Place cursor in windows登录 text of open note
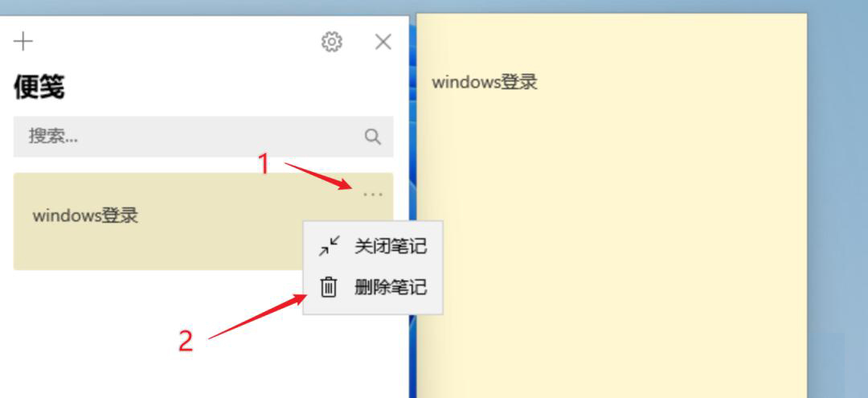This screenshot has width=868, height=398. pyautogui.click(x=485, y=83)
